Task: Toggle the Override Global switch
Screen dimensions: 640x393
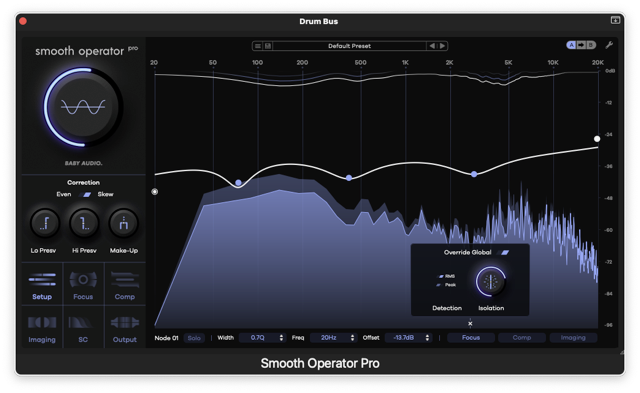Action: 504,253
